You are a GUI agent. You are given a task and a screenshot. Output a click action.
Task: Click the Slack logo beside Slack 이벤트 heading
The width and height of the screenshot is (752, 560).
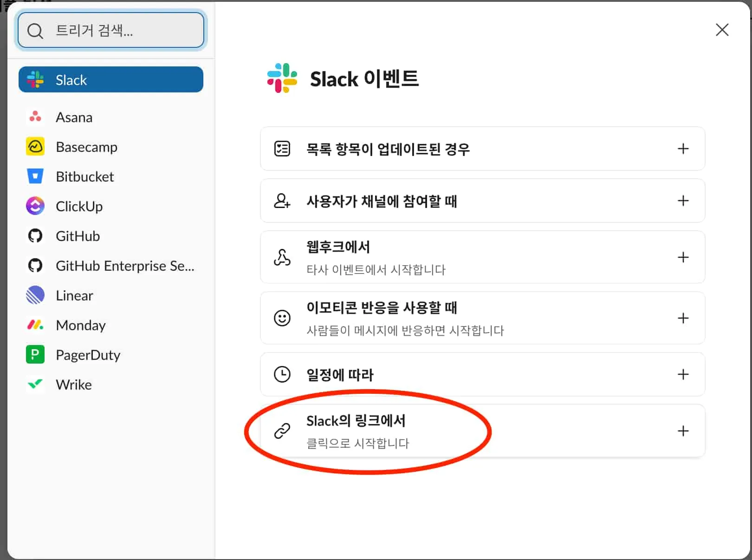pos(281,78)
